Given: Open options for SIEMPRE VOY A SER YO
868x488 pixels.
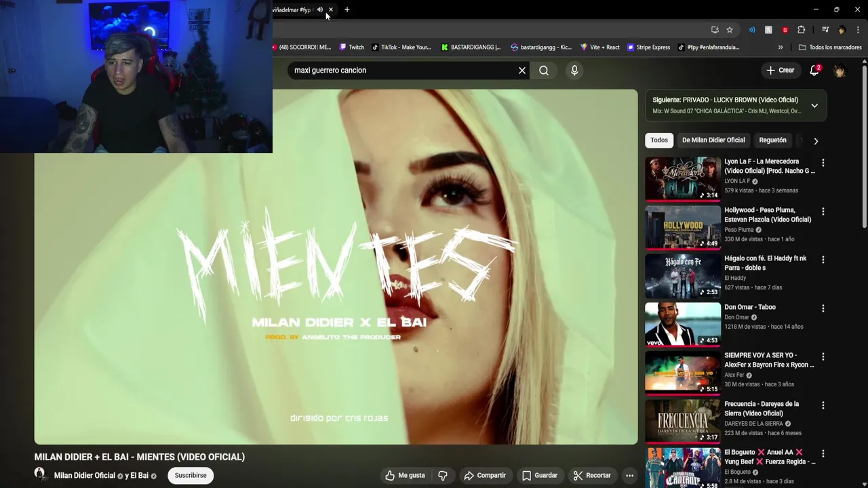Looking at the screenshot, I should pyautogui.click(x=823, y=357).
